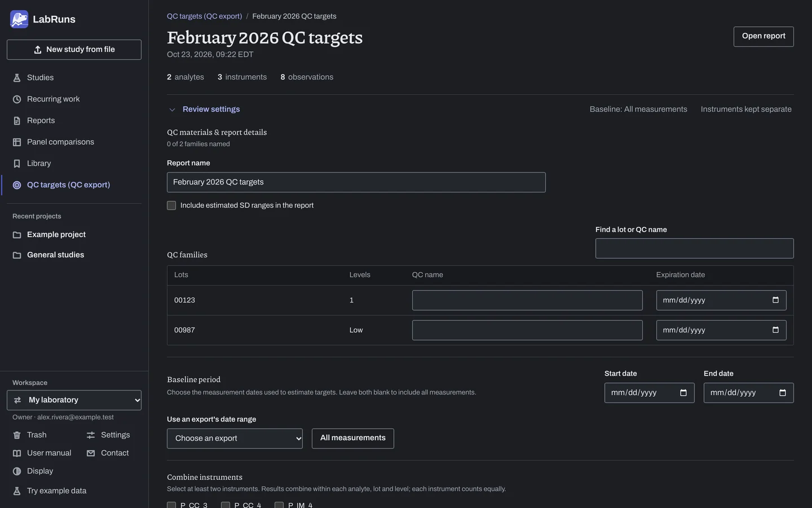
Task: Focus the Find a lot or QC name field
Action: [695, 248]
